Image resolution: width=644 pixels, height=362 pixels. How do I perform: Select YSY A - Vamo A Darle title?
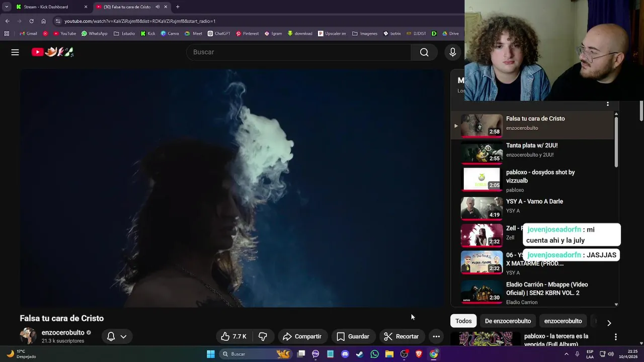[534, 201]
